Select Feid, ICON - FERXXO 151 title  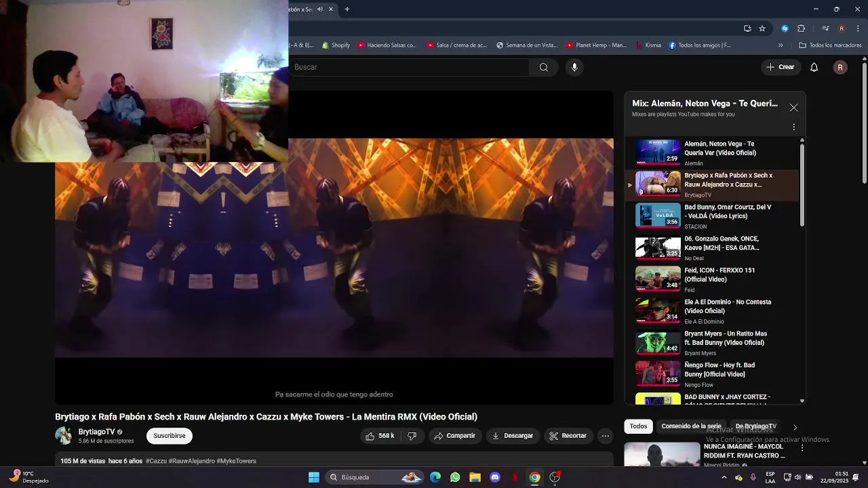click(719, 274)
